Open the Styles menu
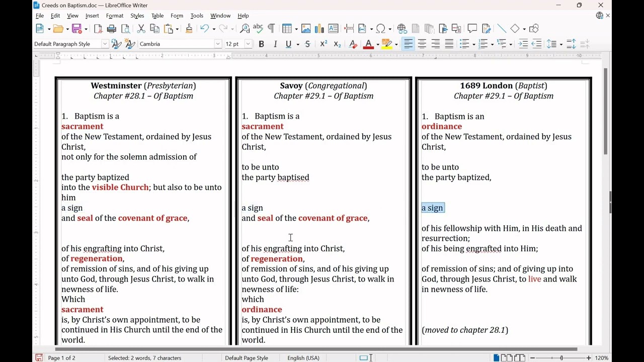644x362 pixels. (x=137, y=16)
